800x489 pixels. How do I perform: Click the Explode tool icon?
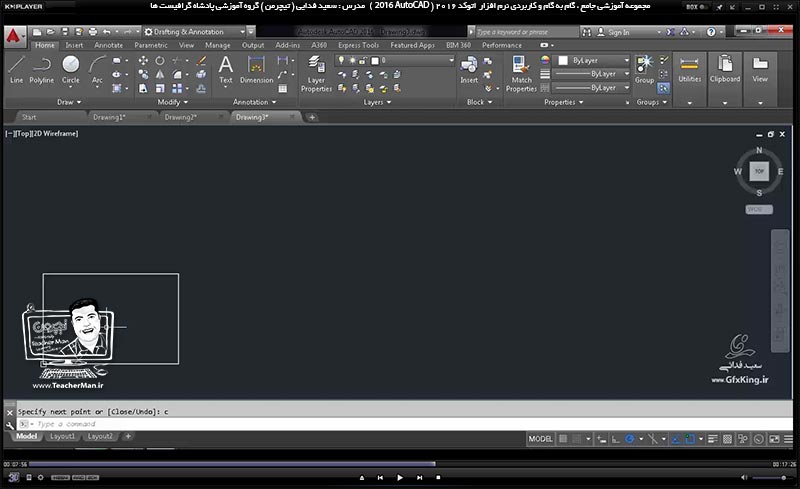202,75
